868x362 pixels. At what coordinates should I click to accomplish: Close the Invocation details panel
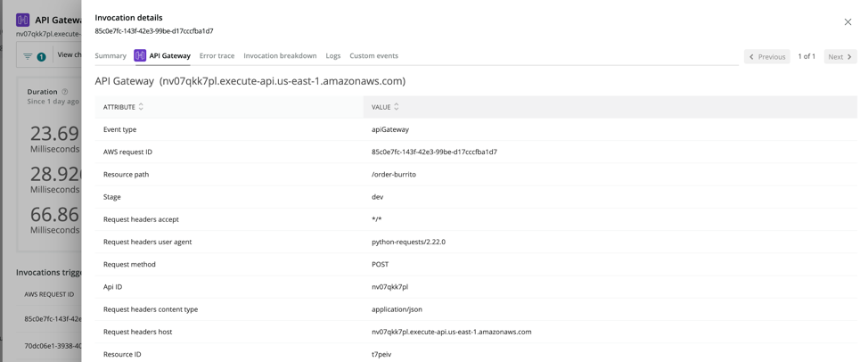(x=848, y=22)
